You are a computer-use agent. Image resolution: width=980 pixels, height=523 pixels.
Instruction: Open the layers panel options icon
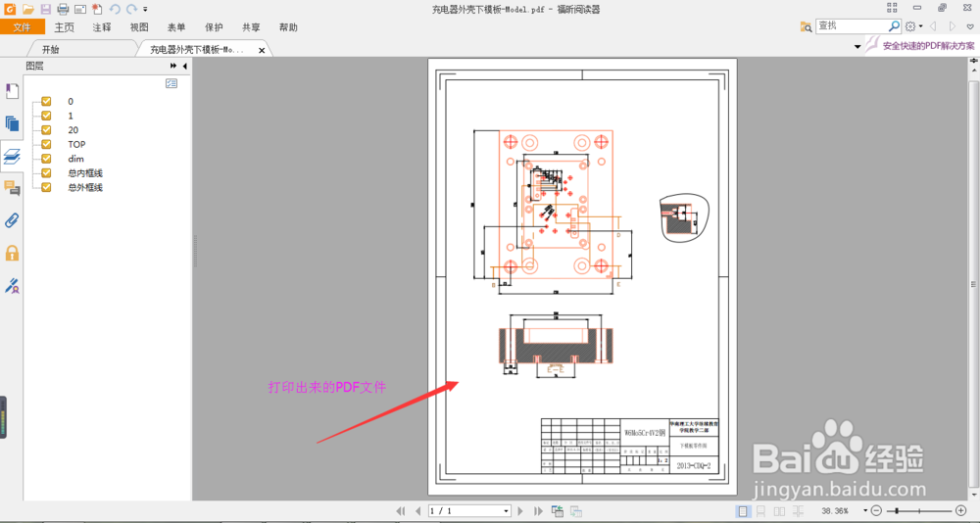pyautogui.click(x=171, y=83)
